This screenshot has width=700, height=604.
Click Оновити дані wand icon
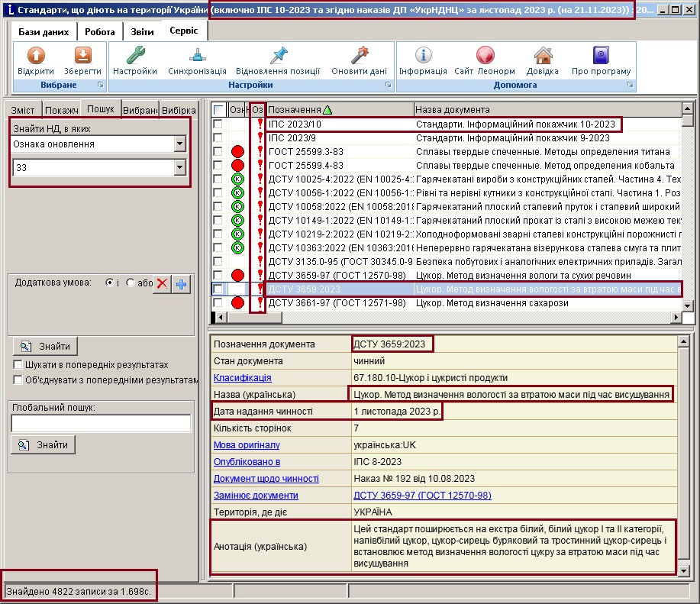[360, 55]
